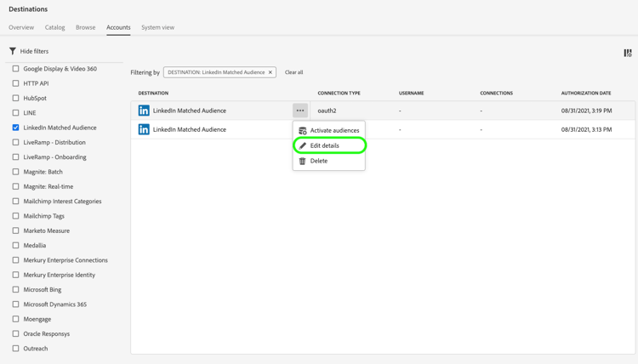Click the first LinkedIn Matched Audience row name

coord(190,111)
